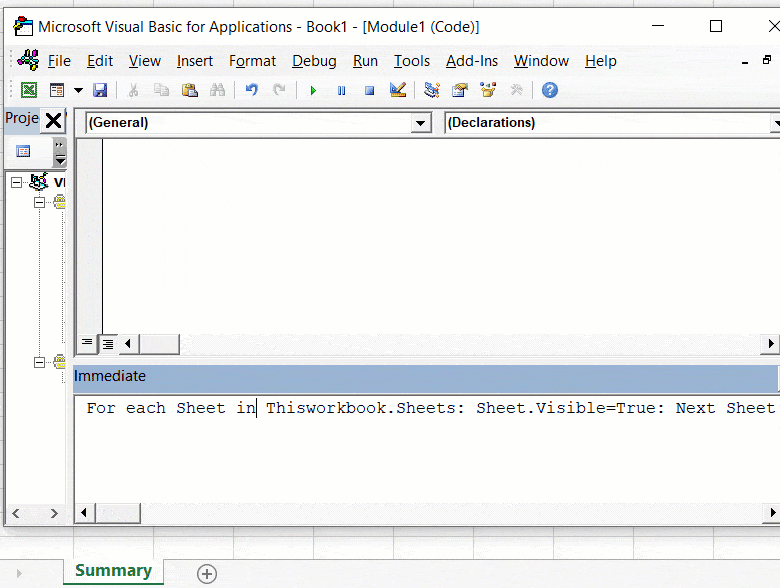Run the macro with green play icon
Screen dimensions: 780x588
[x=313, y=91]
